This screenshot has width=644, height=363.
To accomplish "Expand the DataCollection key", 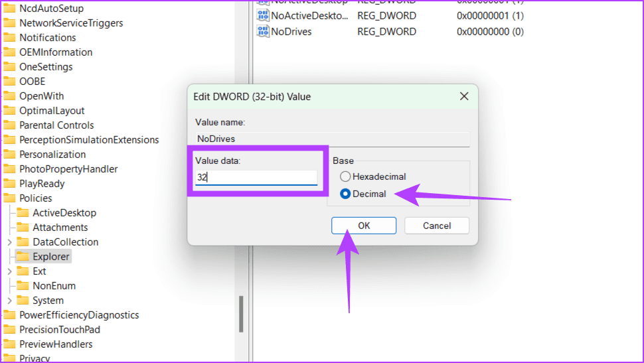I will tap(9, 242).
